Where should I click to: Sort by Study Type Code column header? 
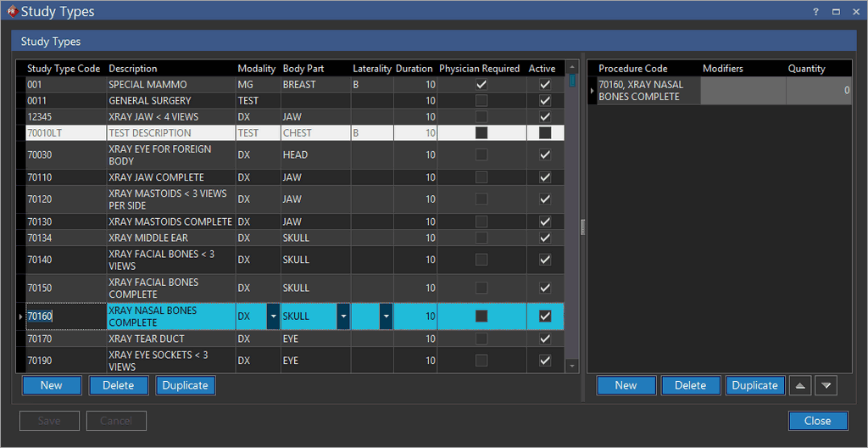(64, 69)
